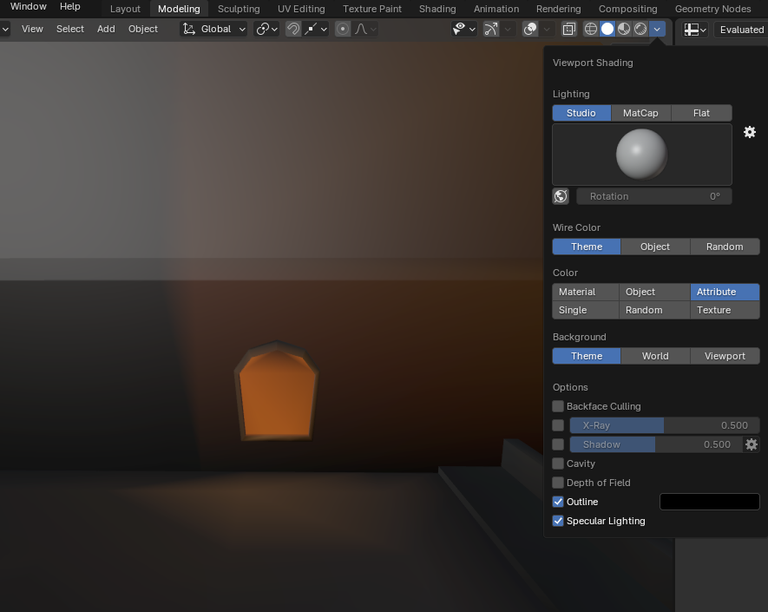The width and height of the screenshot is (768, 612).
Task: Open the editor type selector icon
Action: (695, 29)
